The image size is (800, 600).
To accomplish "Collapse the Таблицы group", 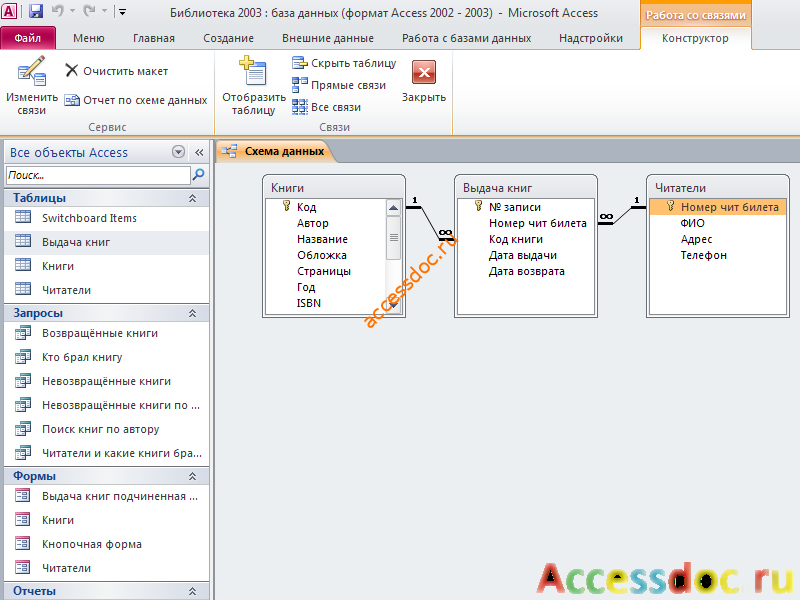I will (192, 198).
